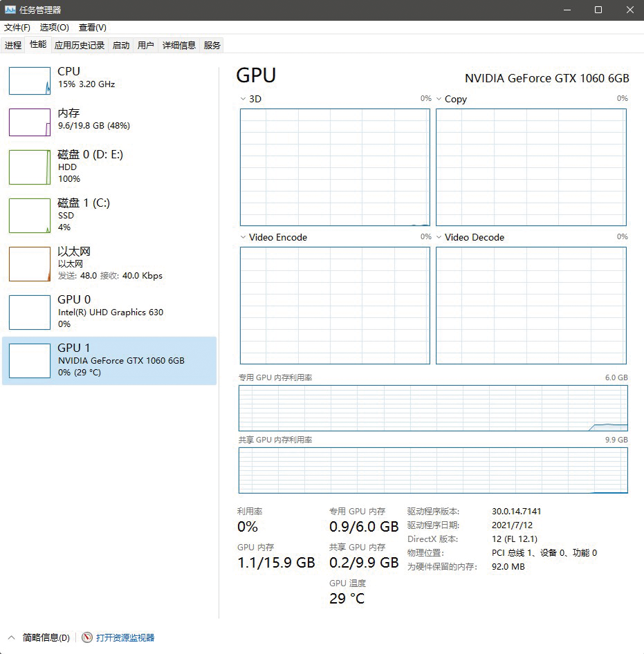Click the PCI 总线 1 location value
Image resolution: width=644 pixels, height=654 pixels.
[544, 552]
